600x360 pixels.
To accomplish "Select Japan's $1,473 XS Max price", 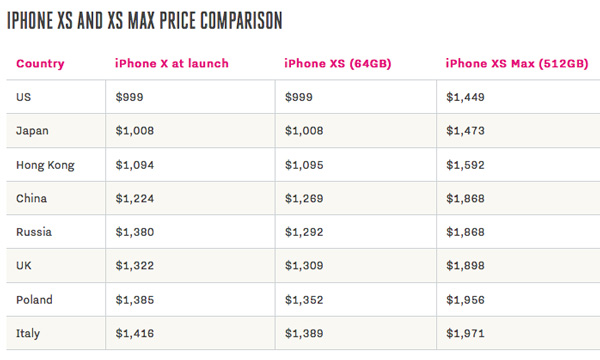I will point(465,131).
